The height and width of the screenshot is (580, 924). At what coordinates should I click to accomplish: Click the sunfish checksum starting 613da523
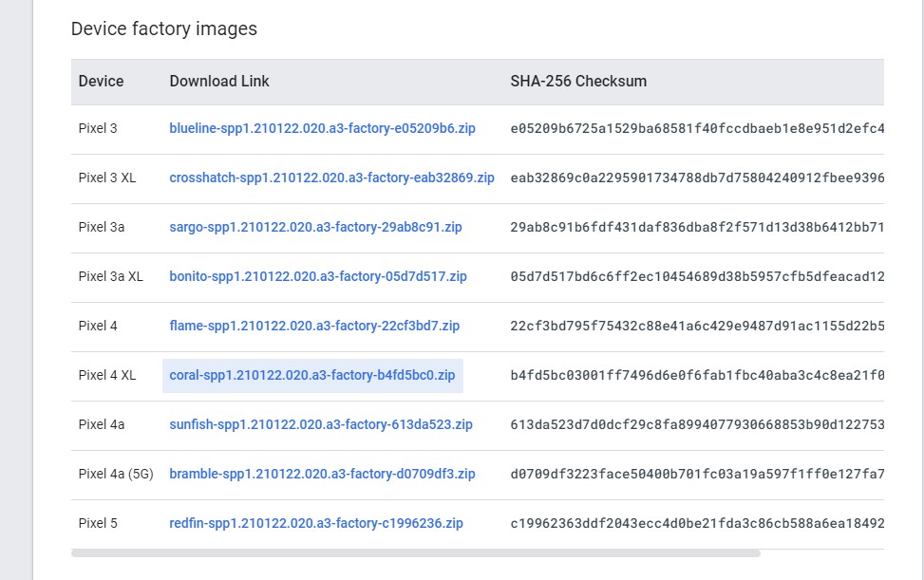coord(697,424)
